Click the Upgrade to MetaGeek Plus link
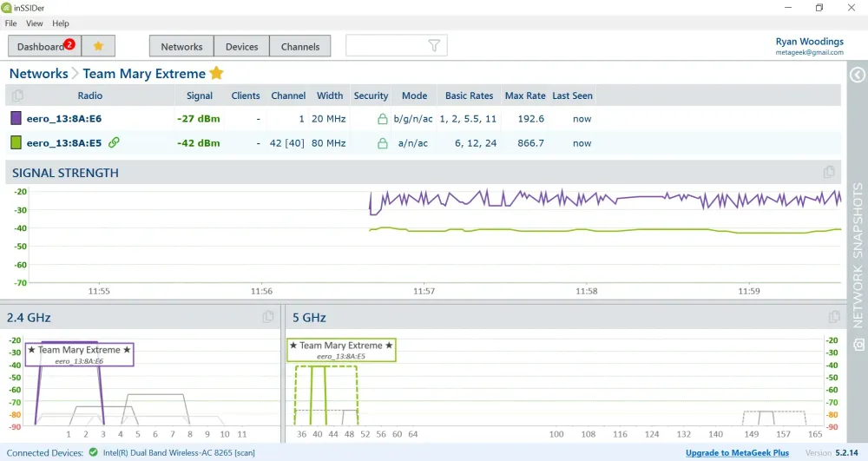 coord(737,452)
